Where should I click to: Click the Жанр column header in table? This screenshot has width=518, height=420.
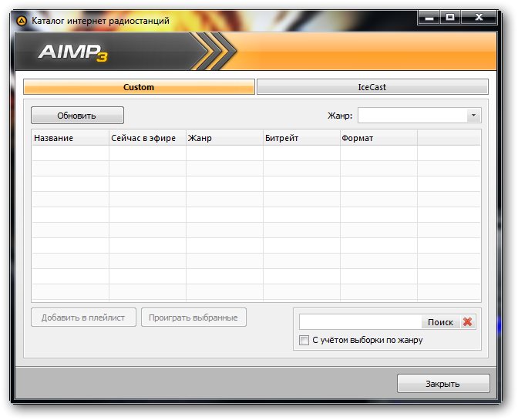point(224,138)
